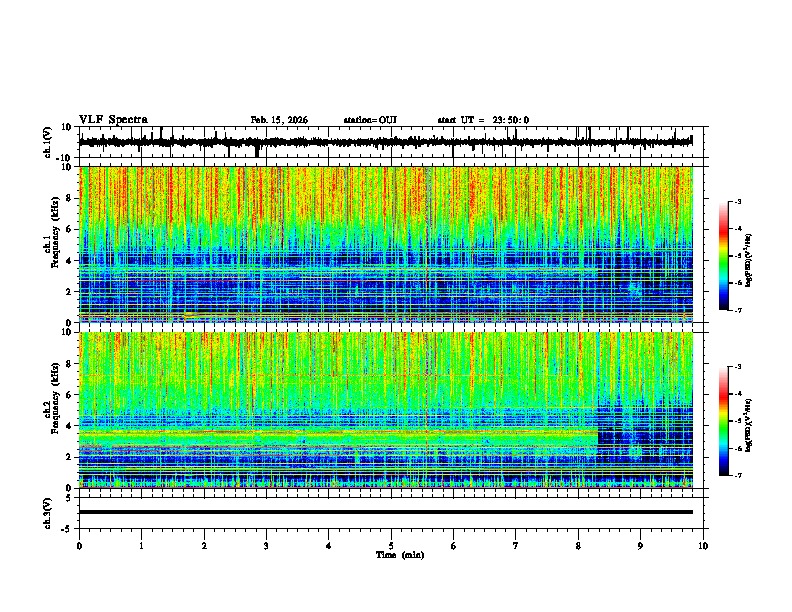Click time axis tick label "8"
Screen dimensions: 792x612
coord(578,546)
